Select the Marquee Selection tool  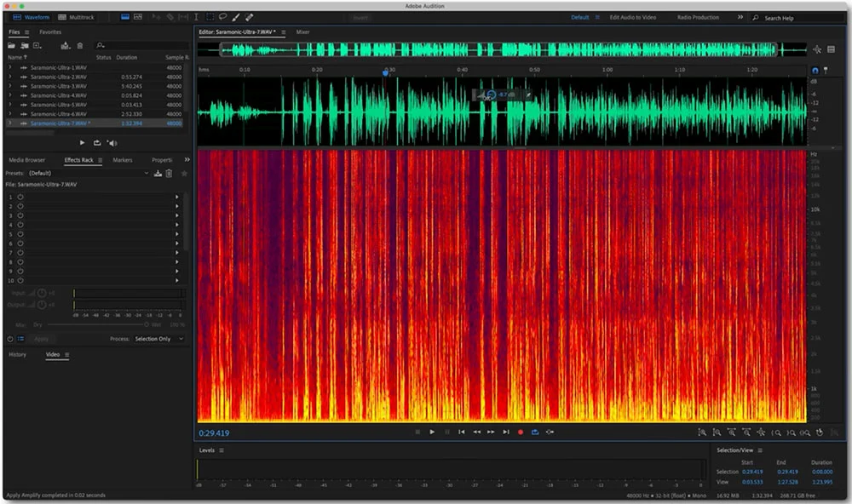tap(210, 16)
